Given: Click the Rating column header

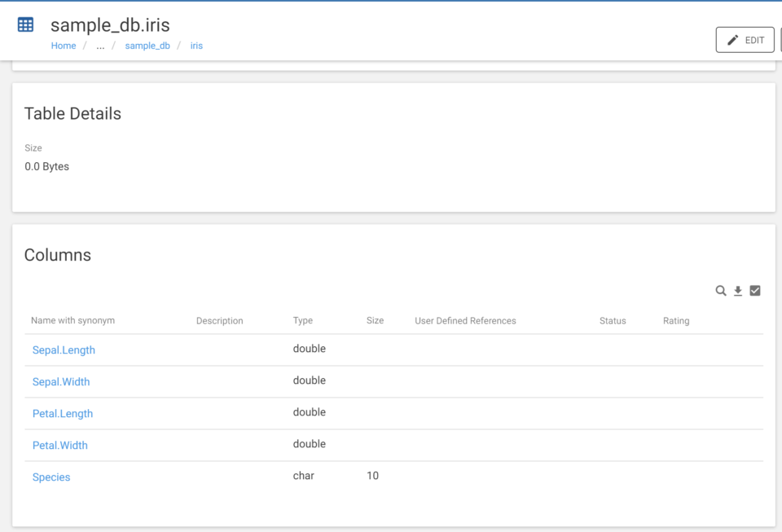Looking at the screenshot, I should pyautogui.click(x=676, y=321).
